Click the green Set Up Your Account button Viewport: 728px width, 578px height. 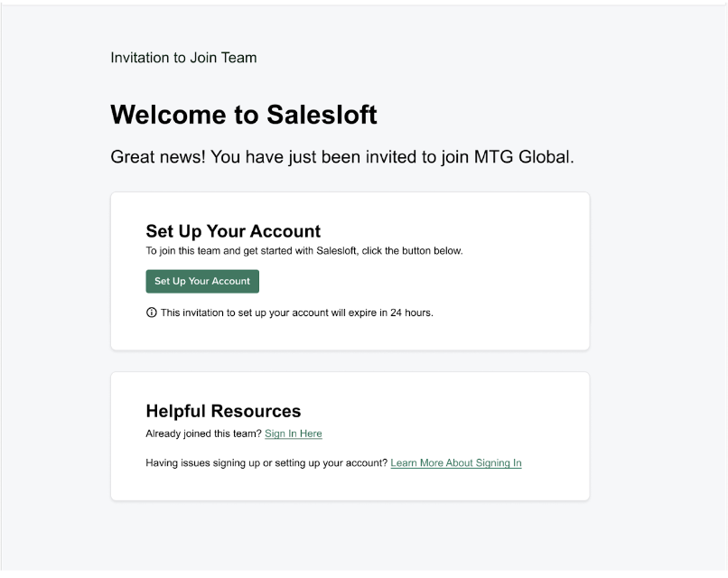201,281
